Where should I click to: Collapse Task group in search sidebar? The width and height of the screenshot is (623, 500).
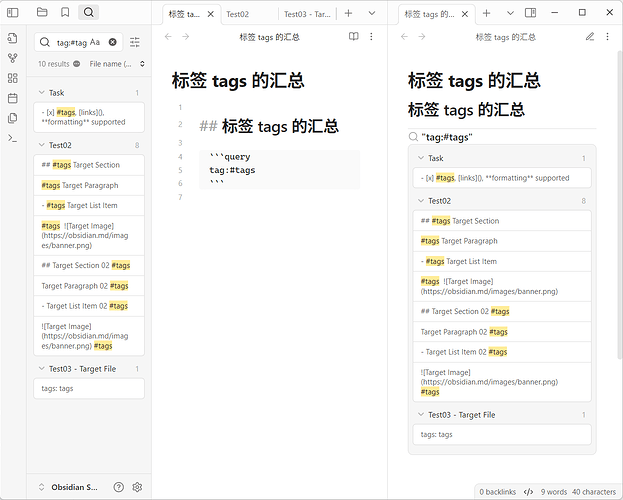[x=41, y=92]
